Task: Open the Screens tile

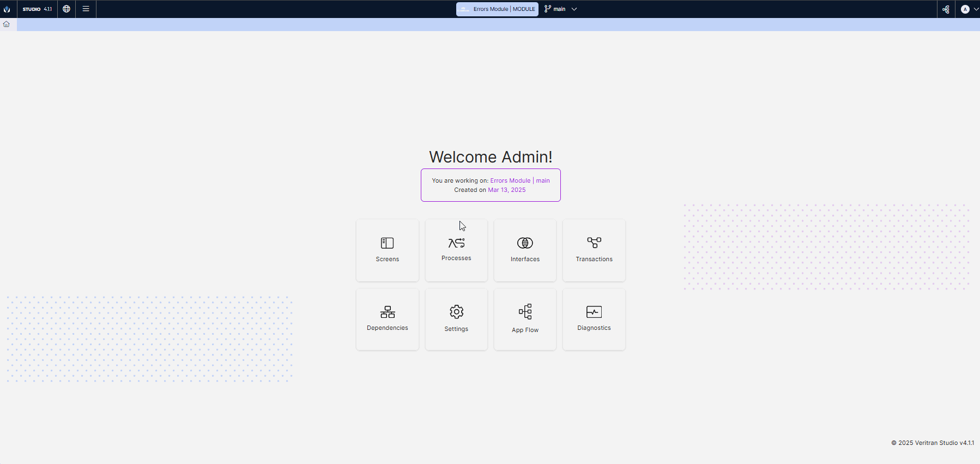Action: 387,250
